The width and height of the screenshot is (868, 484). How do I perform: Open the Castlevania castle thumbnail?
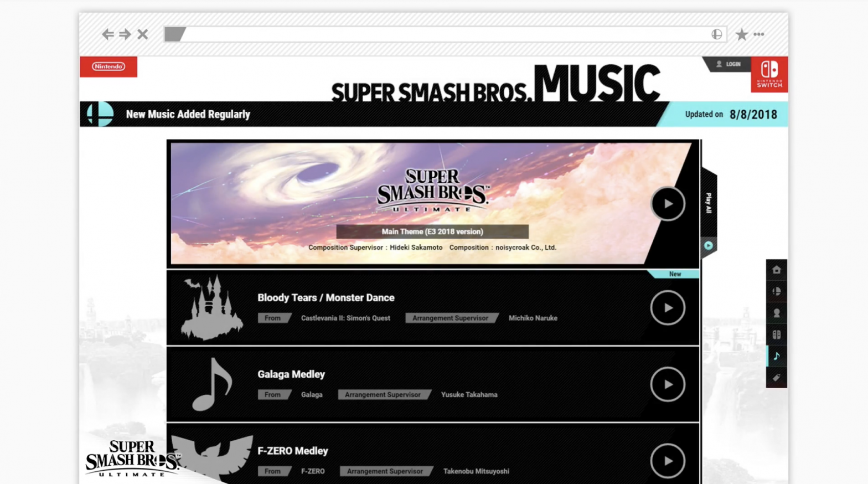(211, 308)
